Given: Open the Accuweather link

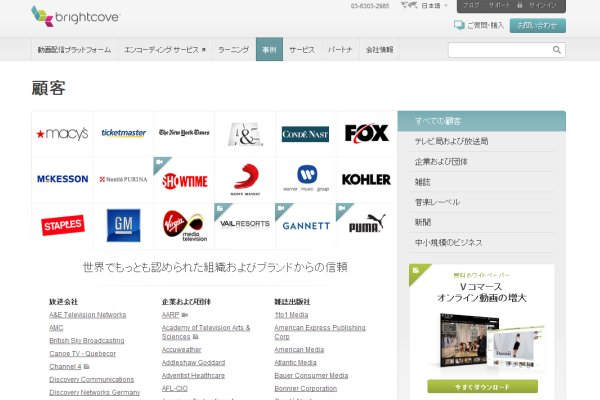Looking at the screenshot, I should pyautogui.click(x=181, y=350).
